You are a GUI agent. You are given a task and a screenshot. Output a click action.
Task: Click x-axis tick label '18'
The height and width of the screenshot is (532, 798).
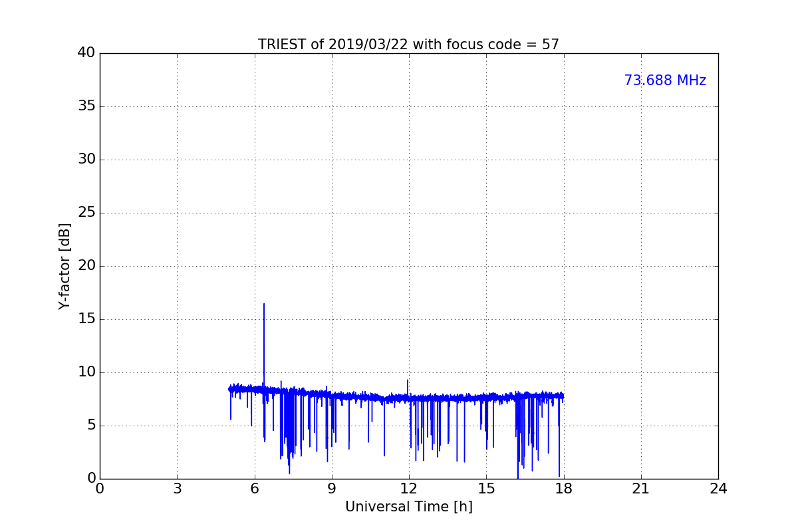click(x=564, y=489)
